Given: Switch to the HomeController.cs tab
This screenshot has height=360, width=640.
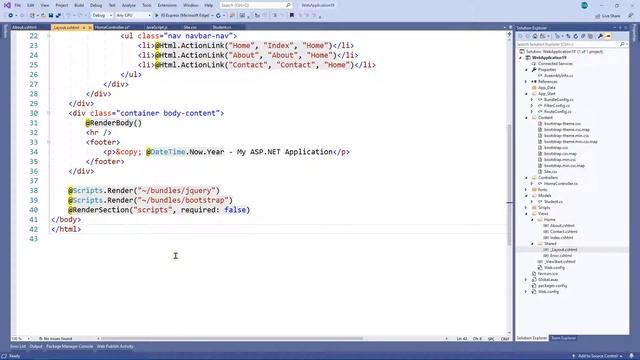Looking at the screenshot, I should [x=112, y=27].
